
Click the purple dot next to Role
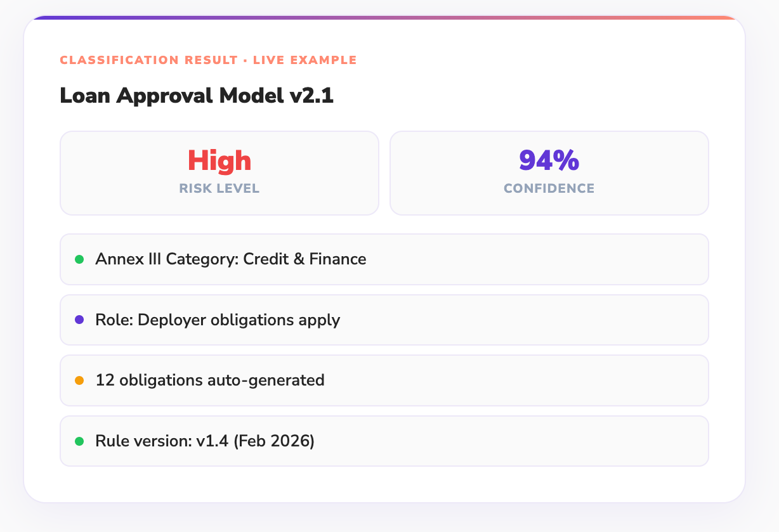79,320
